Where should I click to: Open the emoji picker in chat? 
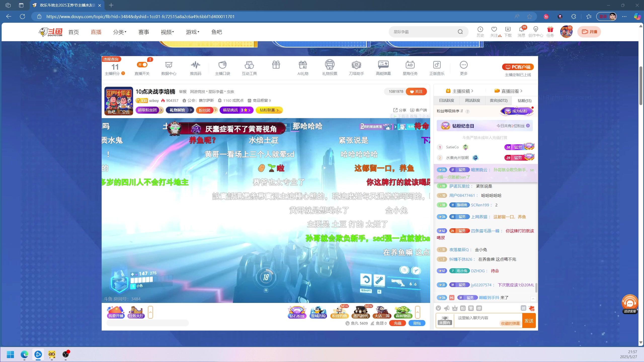(438, 308)
